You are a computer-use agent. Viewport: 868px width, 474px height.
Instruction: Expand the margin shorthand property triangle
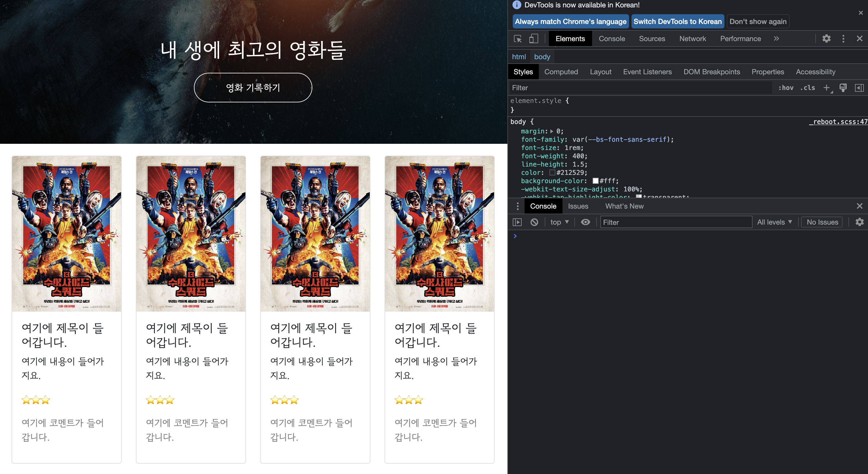552,131
